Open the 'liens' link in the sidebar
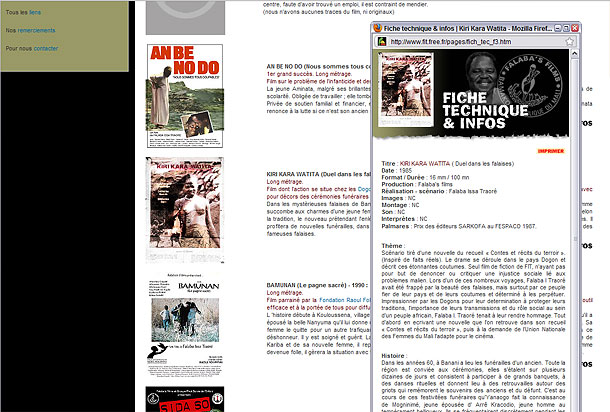Viewport: 610px width, 412px height. tap(35, 12)
